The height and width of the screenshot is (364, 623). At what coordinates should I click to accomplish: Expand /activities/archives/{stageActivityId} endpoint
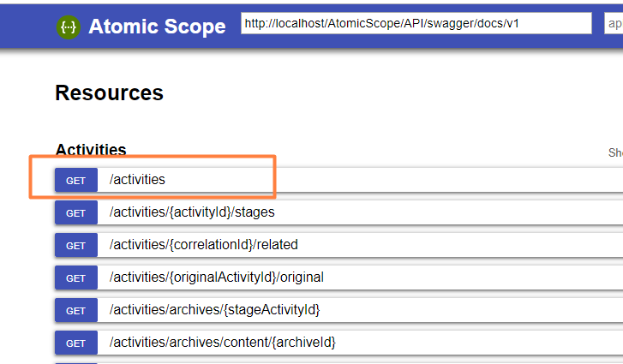[x=214, y=310]
